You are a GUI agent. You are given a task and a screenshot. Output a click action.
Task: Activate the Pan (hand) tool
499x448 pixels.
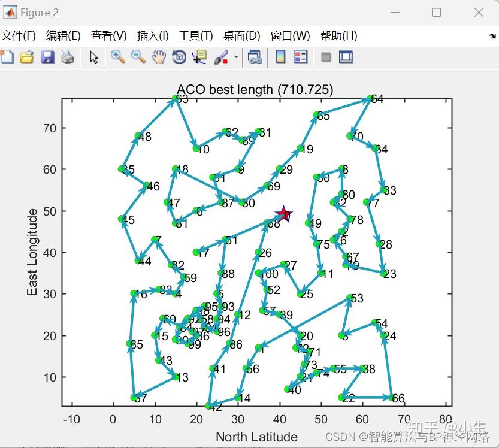pos(156,57)
